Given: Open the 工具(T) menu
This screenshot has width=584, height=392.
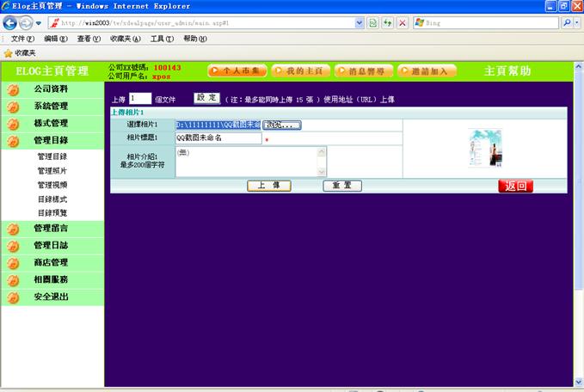Looking at the screenshot, I should click(163, 39).
